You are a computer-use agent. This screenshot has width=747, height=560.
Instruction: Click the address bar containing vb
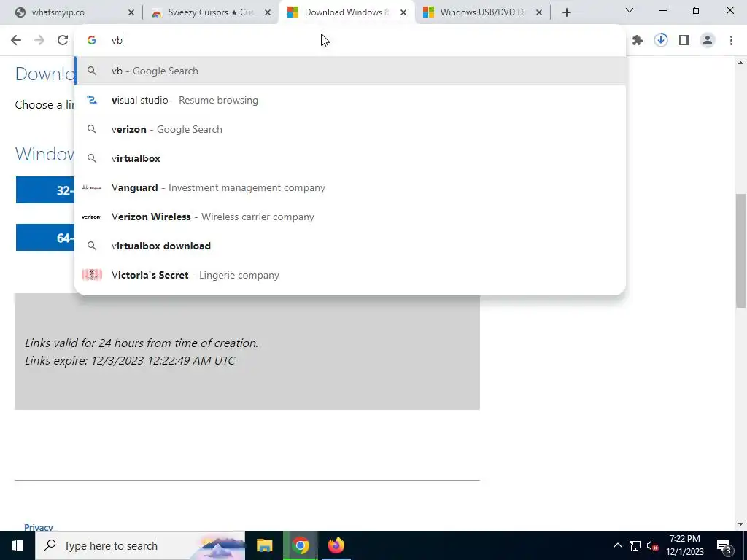350,41
